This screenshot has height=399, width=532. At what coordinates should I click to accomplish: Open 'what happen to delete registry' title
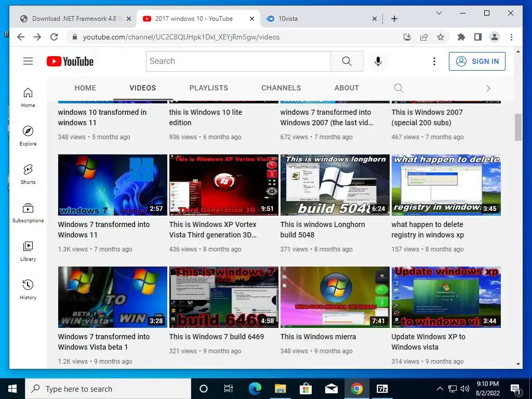(x=428, y=230)
